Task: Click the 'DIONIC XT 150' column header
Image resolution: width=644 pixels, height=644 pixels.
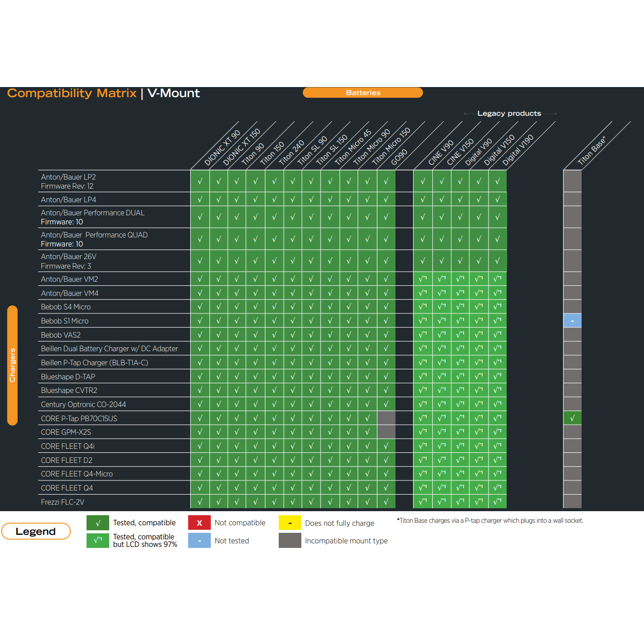Action: (x=242, y=147)
